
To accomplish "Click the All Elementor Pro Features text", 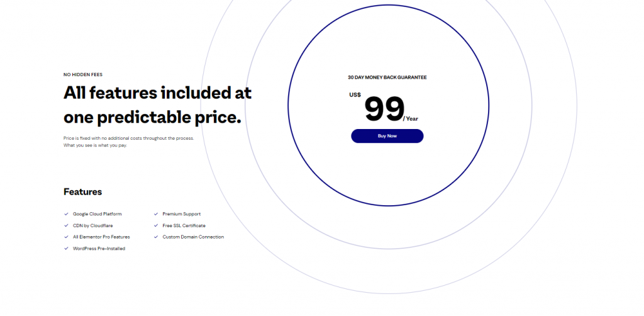I will [101, 237].
